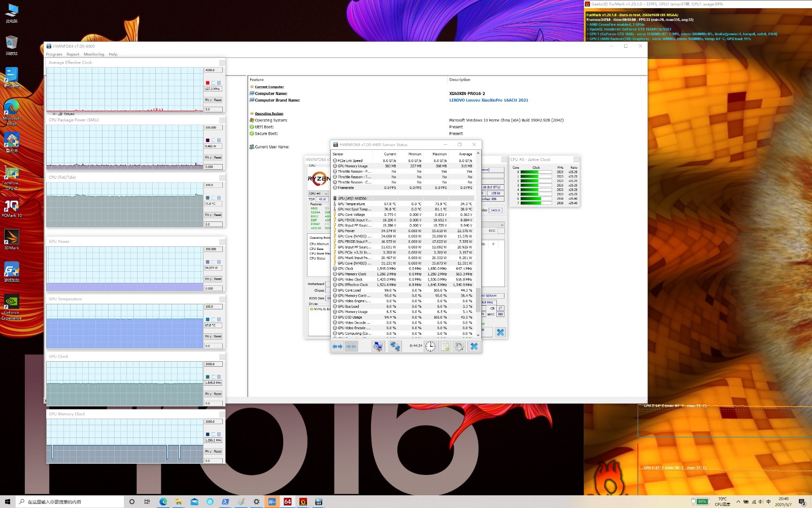Viewport: 812px width, 508px height.
Task: Open the Recycle Bin desktop icon
Action: (x=12, y=46)
